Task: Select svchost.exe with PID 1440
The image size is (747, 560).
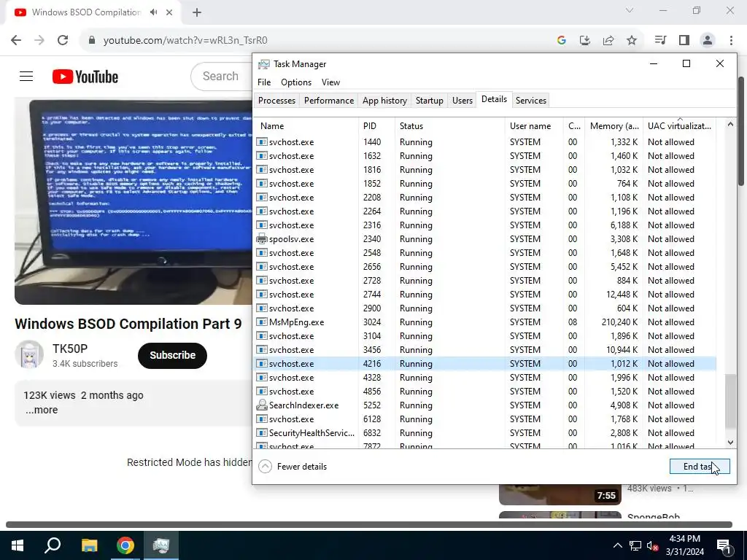Action: tap(485, 142)
